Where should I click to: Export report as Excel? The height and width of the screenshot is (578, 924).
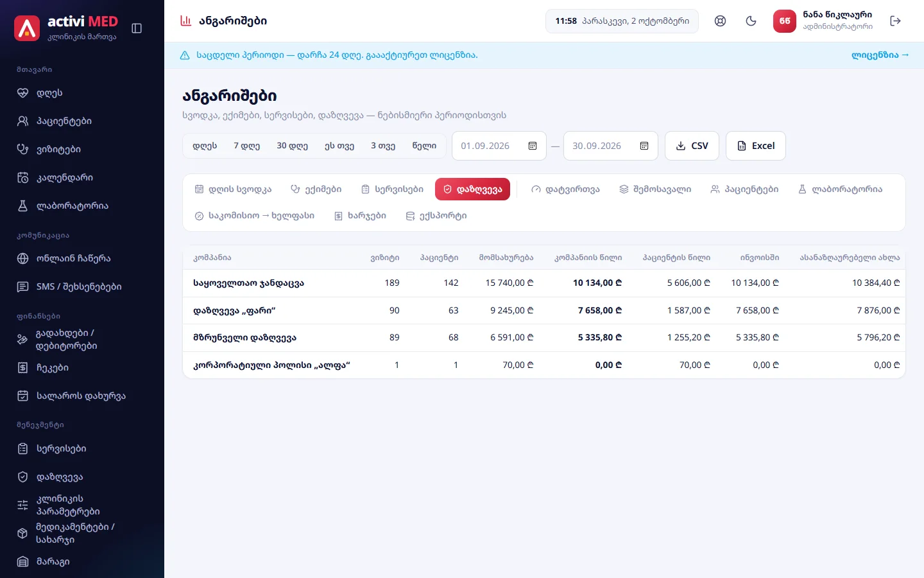point(756,146)
